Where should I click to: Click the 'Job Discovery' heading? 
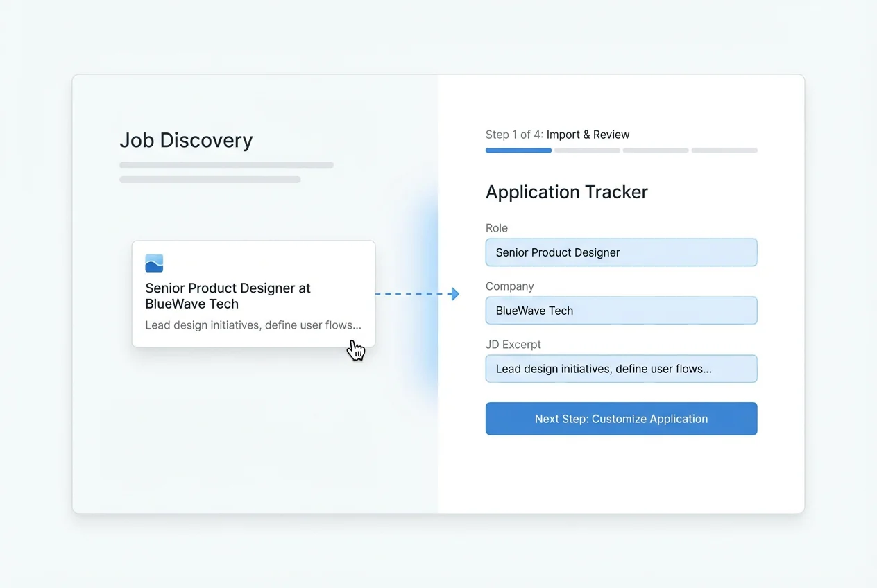click(186, 140)
